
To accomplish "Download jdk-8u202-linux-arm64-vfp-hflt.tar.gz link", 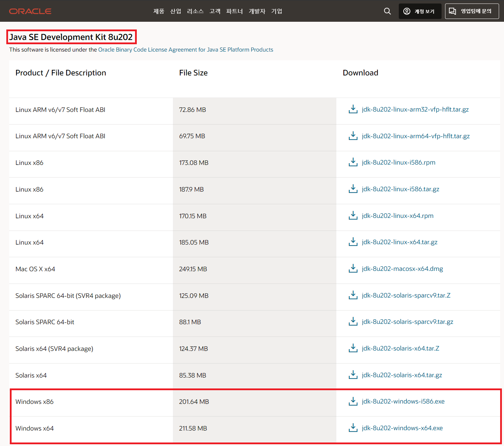I will [416, 136].
